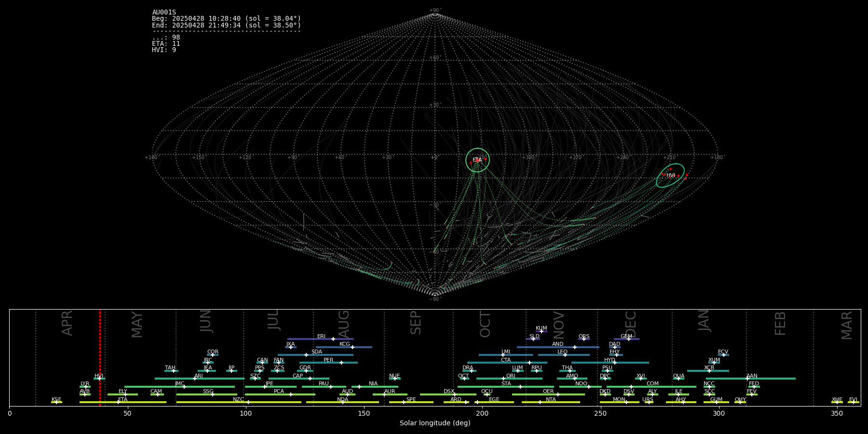Click the ETA radiant label in sky map

click(477, 160)
